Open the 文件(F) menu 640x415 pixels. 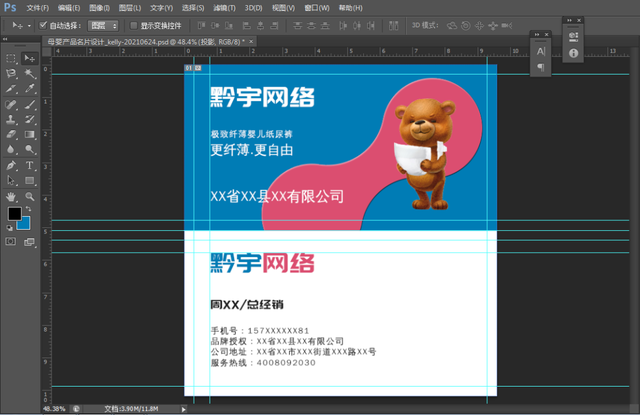[38, 8]
